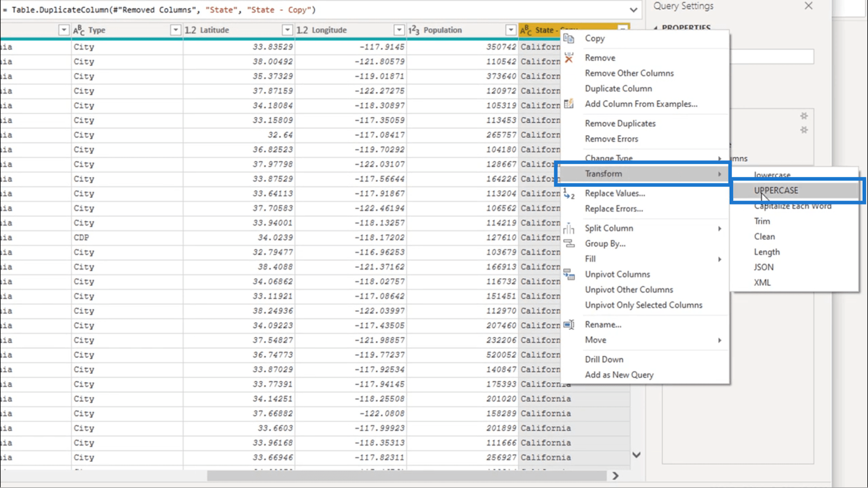Click the Add Column From Examples icon
868x488 pixels.
pos(569,104)
